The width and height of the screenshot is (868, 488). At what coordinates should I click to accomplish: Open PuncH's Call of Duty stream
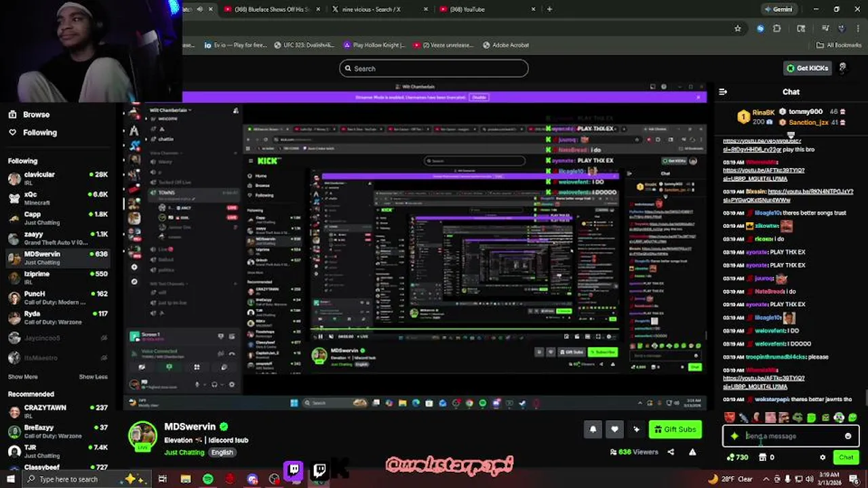[x=58, y=298]
